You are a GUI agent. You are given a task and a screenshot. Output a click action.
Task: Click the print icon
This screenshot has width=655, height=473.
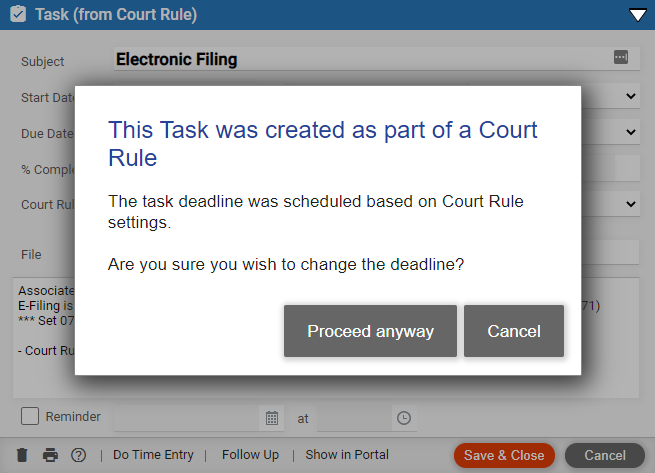click(x=50, y=455)
